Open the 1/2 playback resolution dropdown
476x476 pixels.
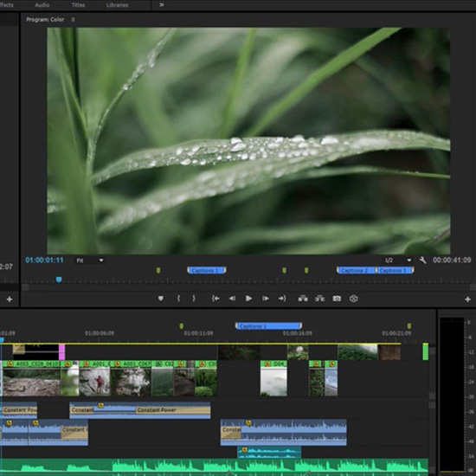398,261
